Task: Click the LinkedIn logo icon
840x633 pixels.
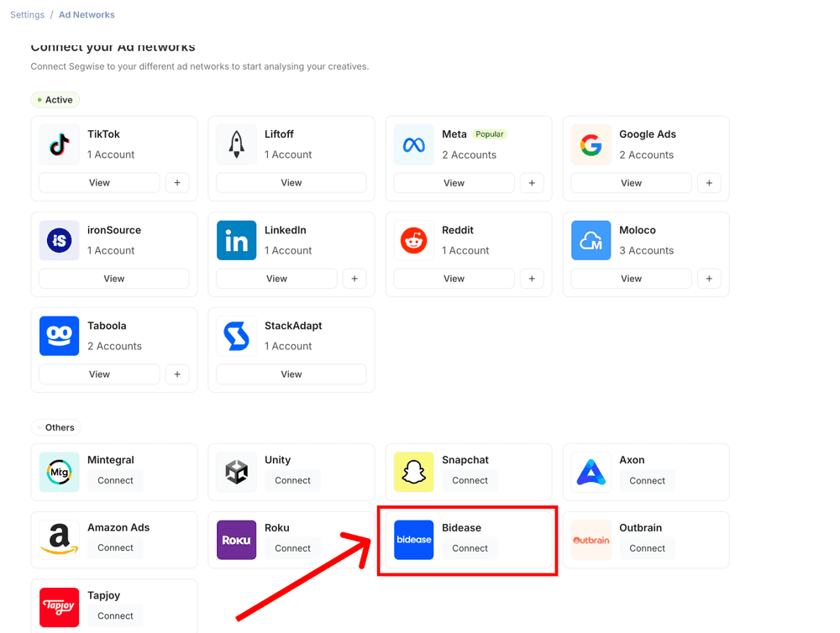Action: pos(236,240)
